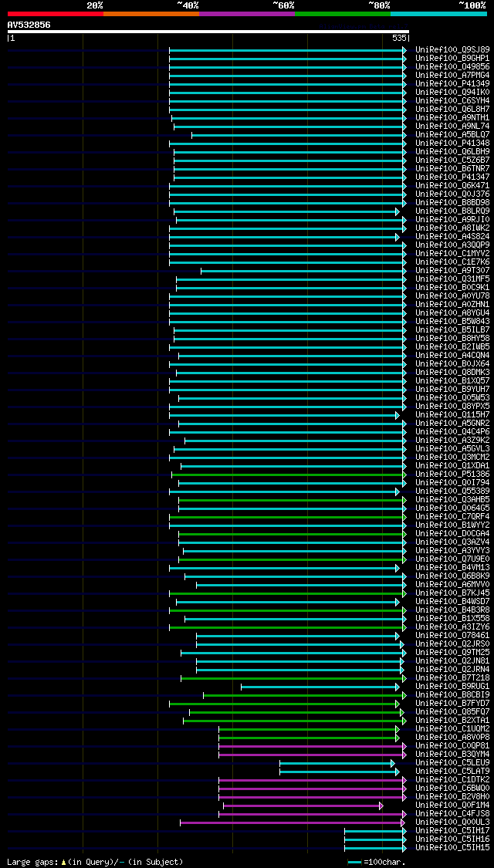Select the UniRef100_A3IZY6 label
This screenshot has width=494, height=868.
coord(452,627)
